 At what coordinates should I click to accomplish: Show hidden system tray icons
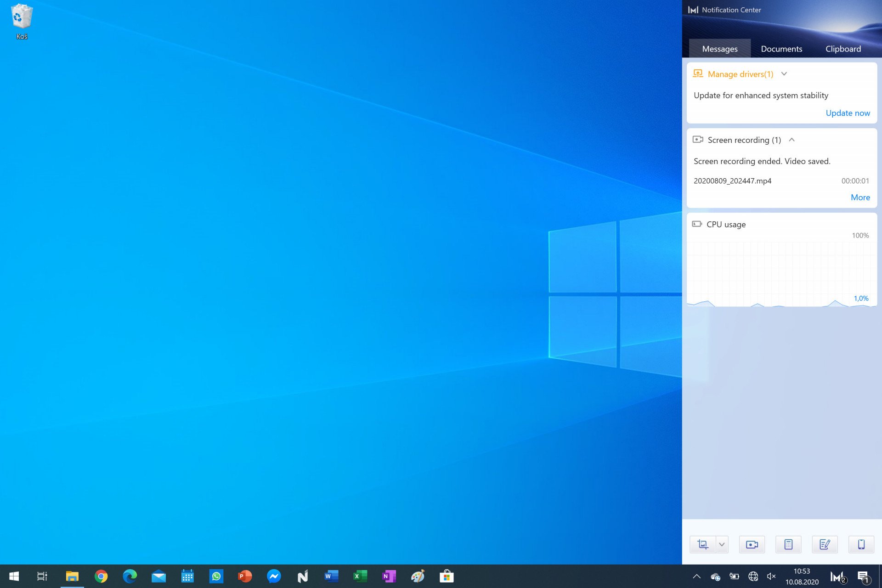(x=696, y=576)
